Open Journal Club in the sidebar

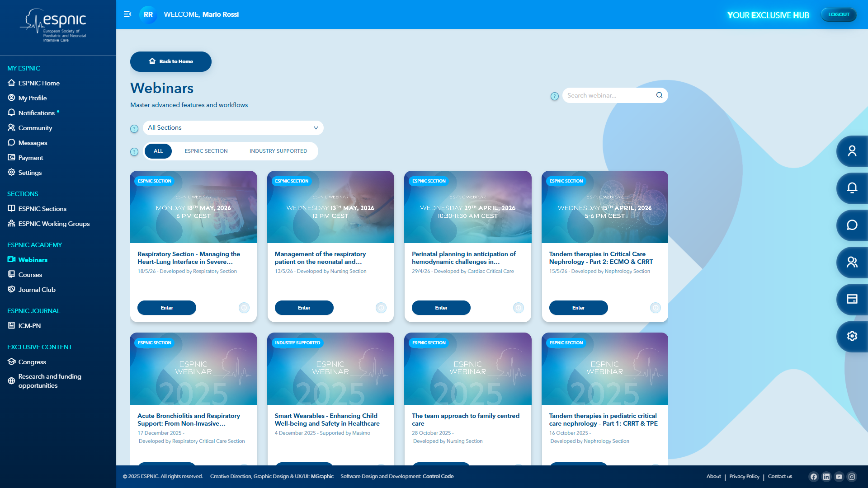(x=32, y=290)
